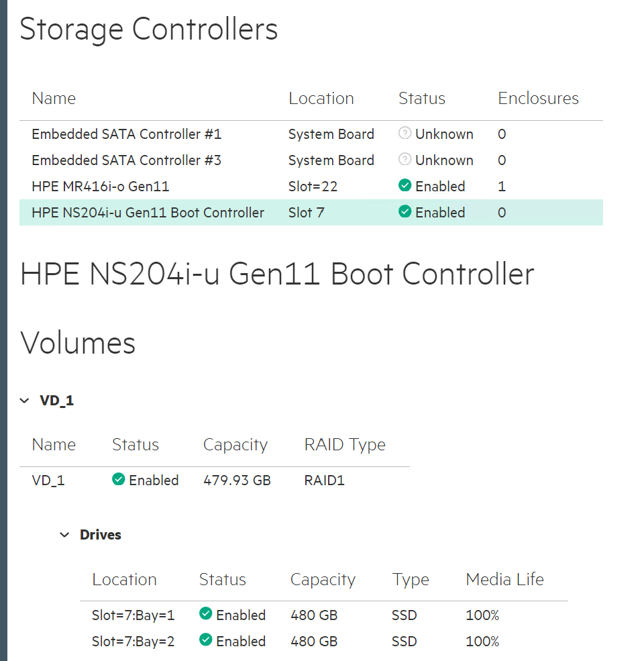Screen dimensions: 644x661
Task: Click 'System Board' for SATA Controller #3
Action: [x=331, y=160]
